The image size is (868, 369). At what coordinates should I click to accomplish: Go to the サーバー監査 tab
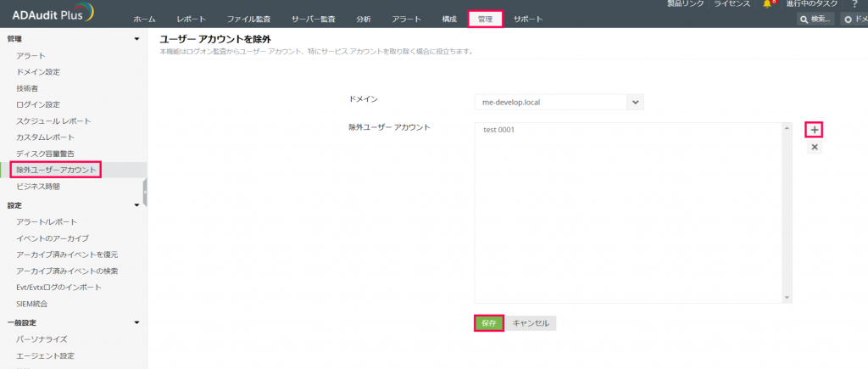coord(314,20)
